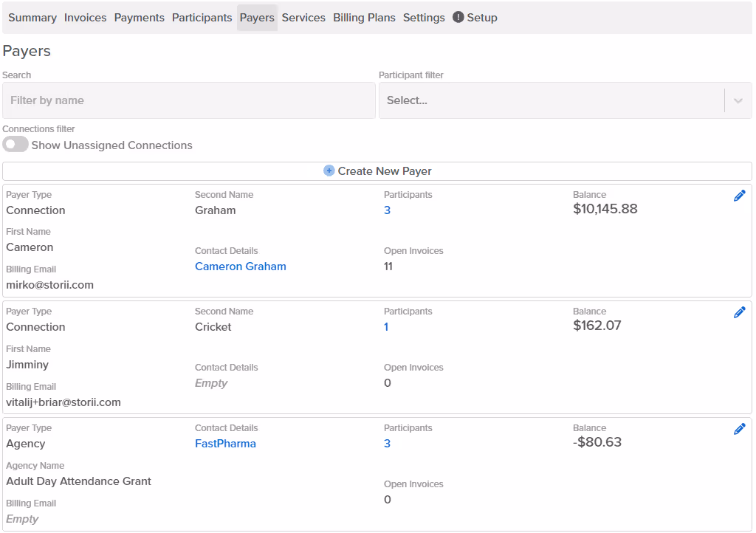Click the Payers page heading
The image size is (756, 533).
[27, 51]
